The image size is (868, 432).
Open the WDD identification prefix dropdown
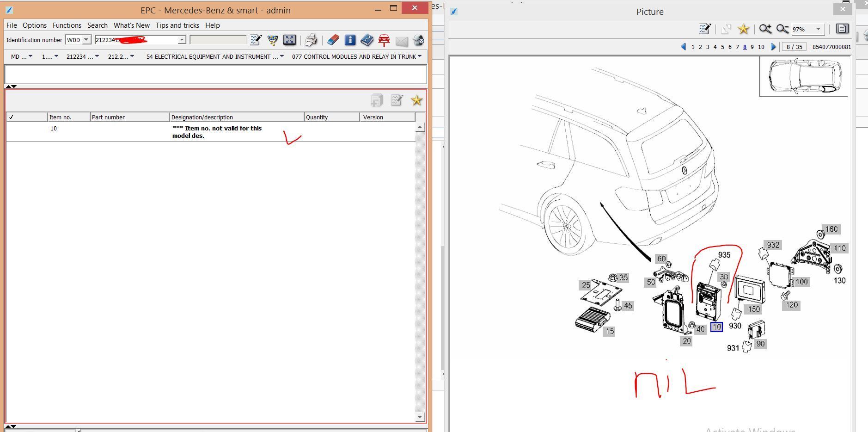tap(86, 40)
